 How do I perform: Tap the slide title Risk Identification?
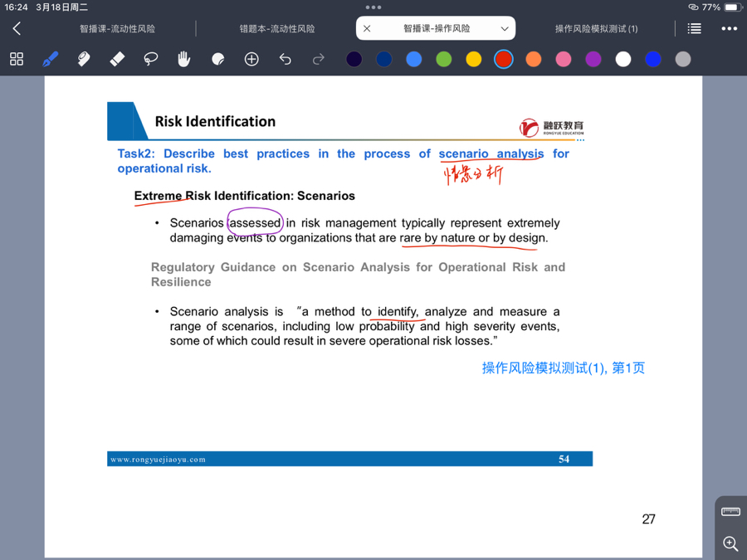point(215,121)
